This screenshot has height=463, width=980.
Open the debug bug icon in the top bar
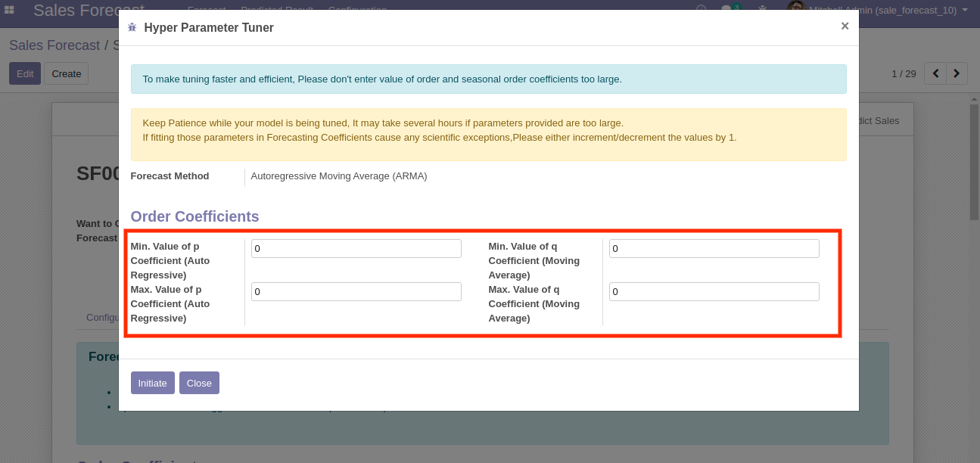[763, 9]
